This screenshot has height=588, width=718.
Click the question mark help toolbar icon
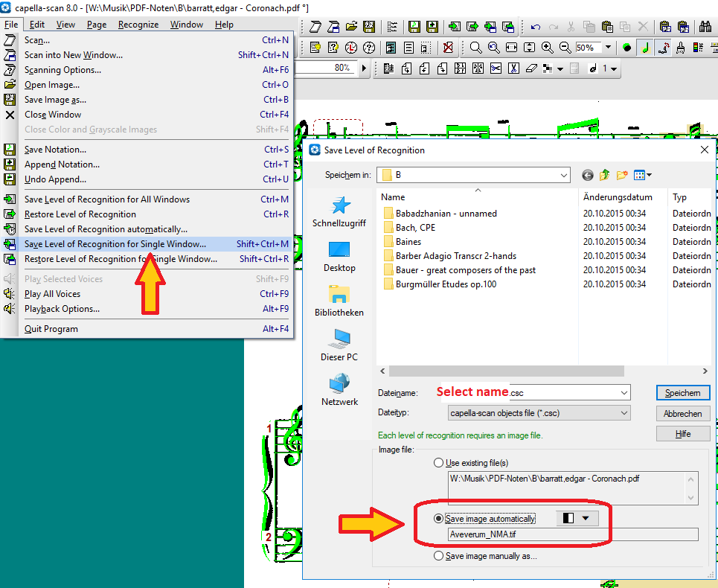click(368, 47)
